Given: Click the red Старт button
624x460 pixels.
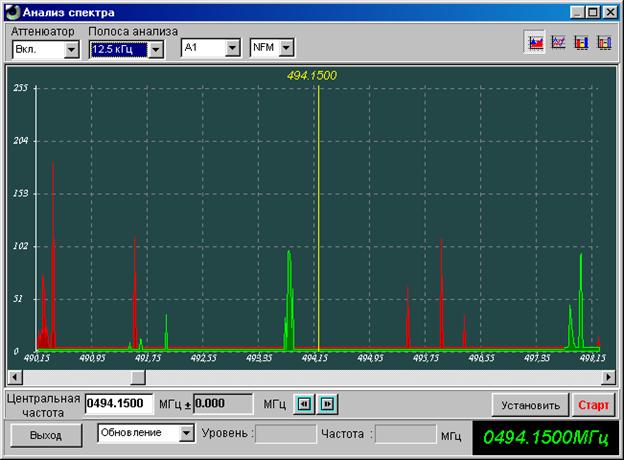Looking at the screenshot, I should tap(593, 405).
